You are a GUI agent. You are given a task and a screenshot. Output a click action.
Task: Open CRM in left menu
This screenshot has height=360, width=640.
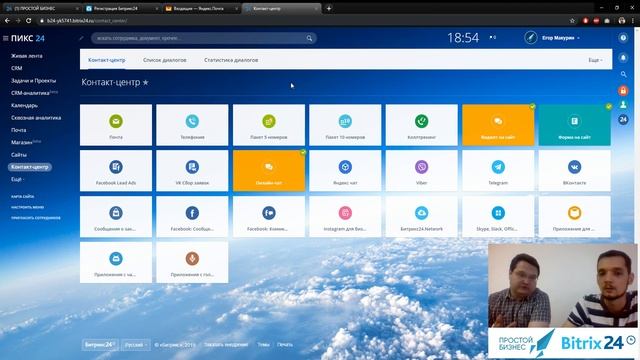(17, 68)
